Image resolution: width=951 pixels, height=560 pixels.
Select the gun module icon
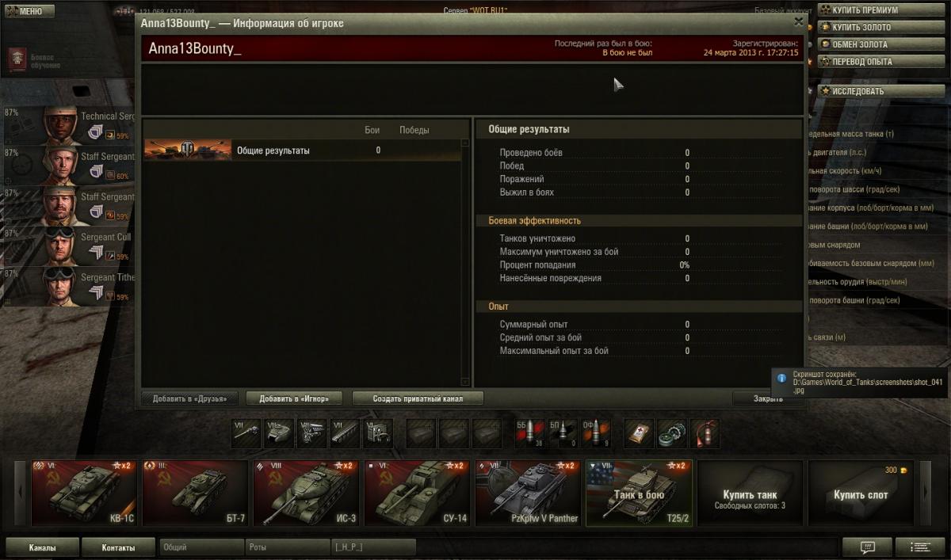coord(246,434)
